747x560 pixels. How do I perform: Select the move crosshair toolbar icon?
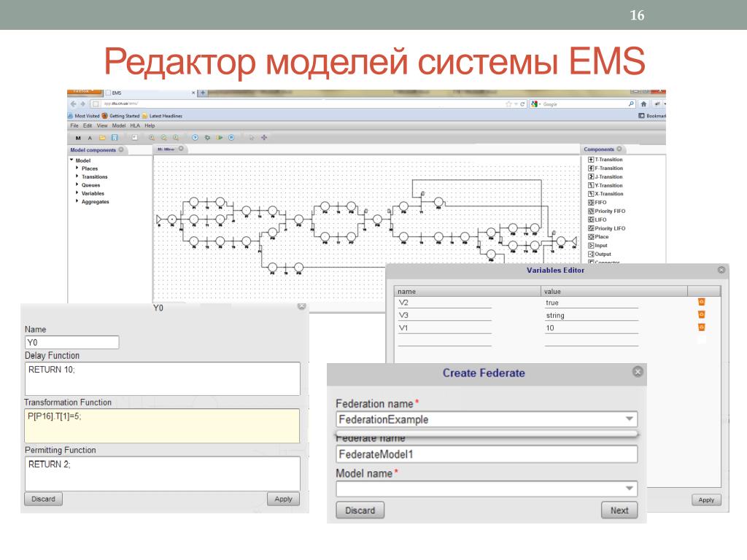click(x=264, y=138)
